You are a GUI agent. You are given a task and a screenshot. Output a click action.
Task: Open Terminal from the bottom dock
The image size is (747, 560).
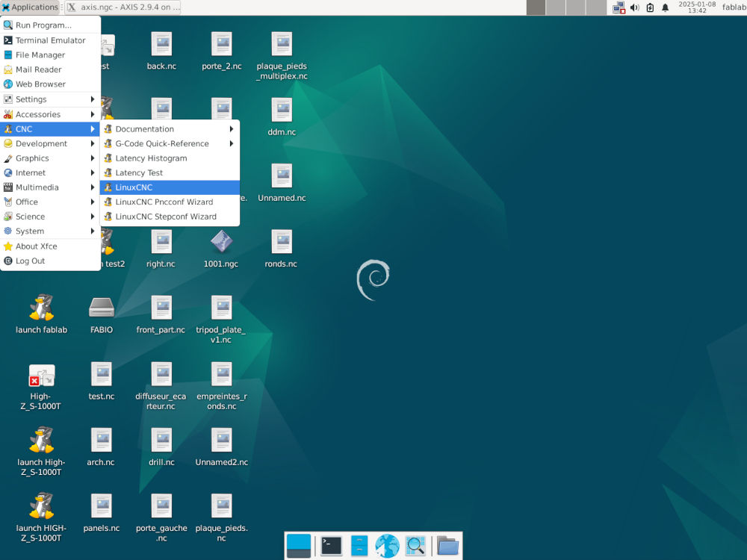pos(331,546)
